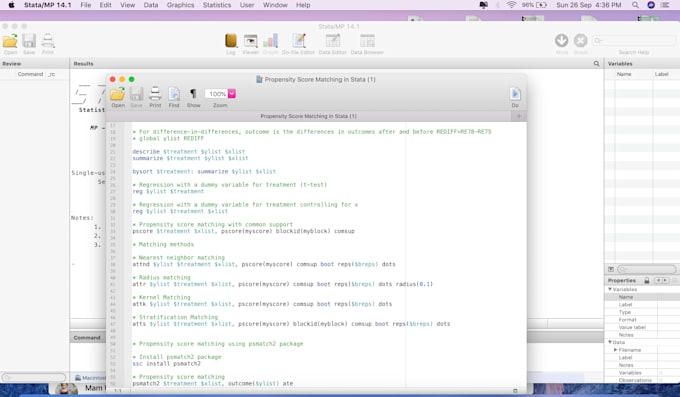This screenshot has width=680, height=397.
Task: Click Open folder icon in main Stata toolbar
Action: click(10, 41)
